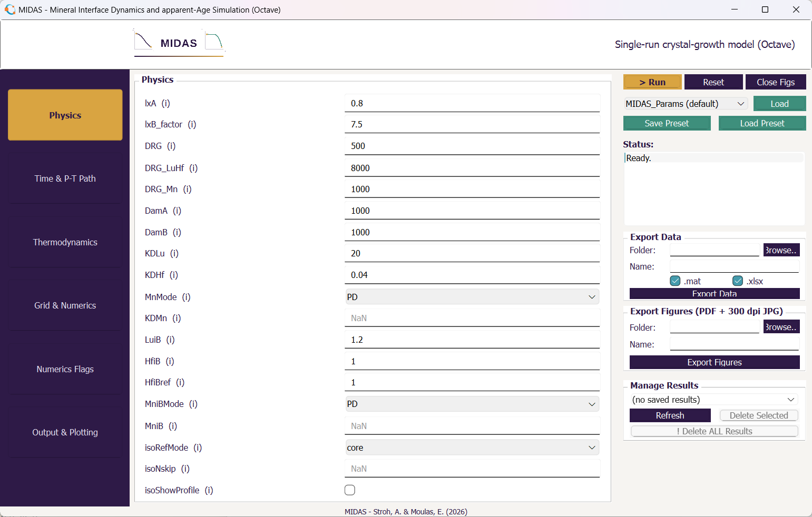Show info for the KDMn parameter
The height and width of the screenshot is (517, 812).
click(x=177, y=318)
